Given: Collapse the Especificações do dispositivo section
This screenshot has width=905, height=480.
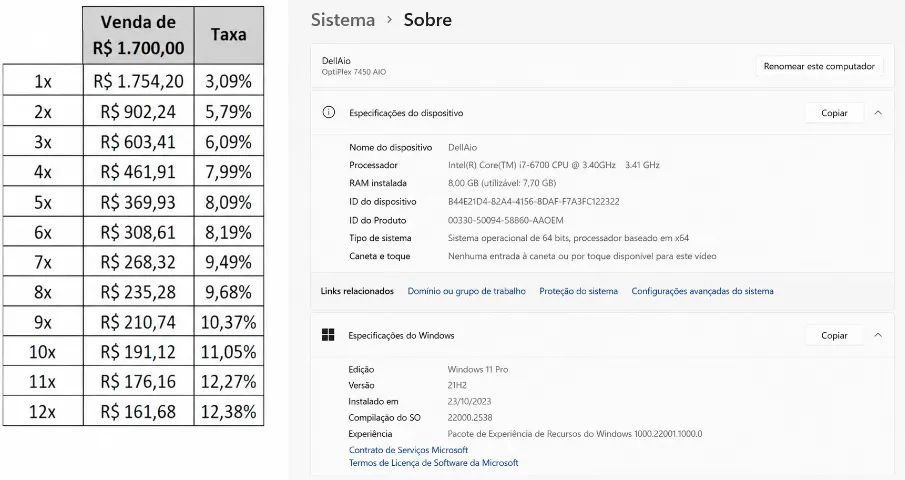Looking at the screenshot, I should [x=878, y=112].
